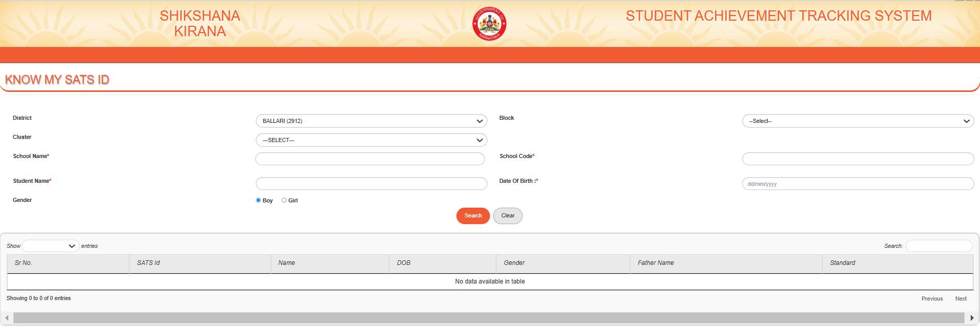The height and width of the screenshot is (329, 980).
Task: Go to Next page of results
Action: (960, 299)
